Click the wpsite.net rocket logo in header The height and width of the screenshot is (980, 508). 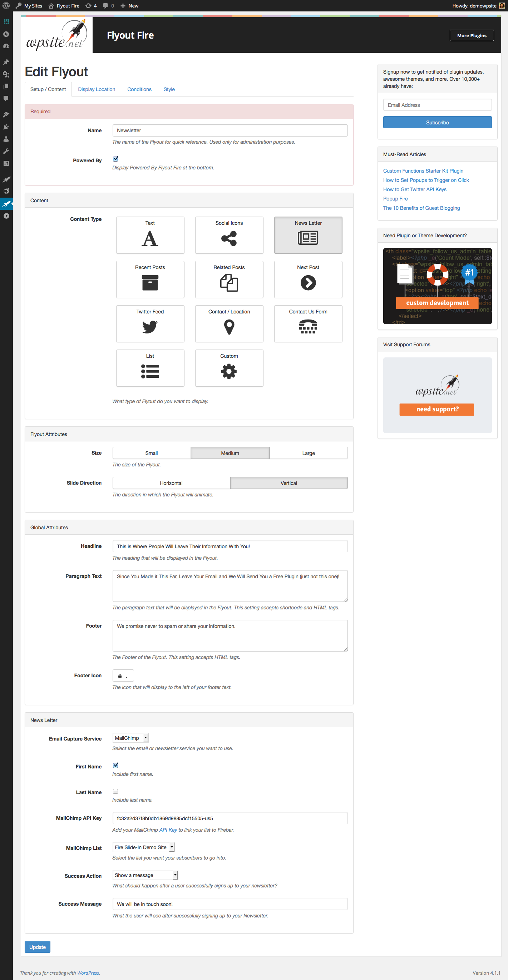coord(57,35)
